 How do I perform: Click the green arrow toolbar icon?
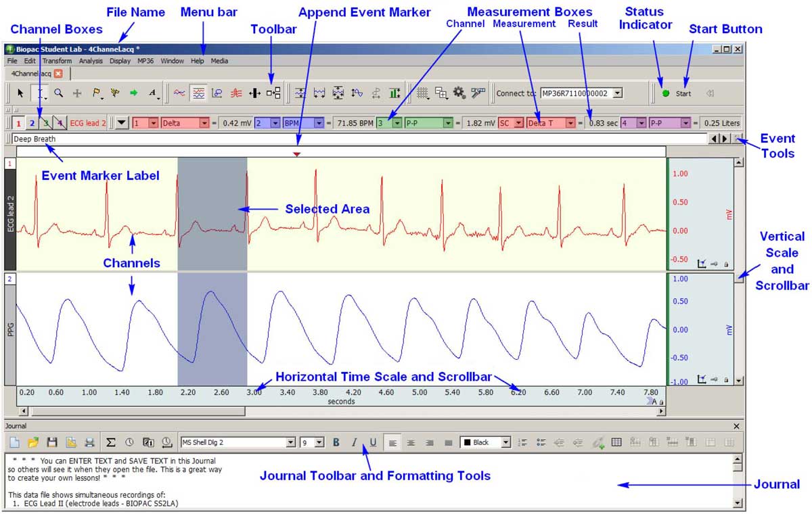coord(133,93)
